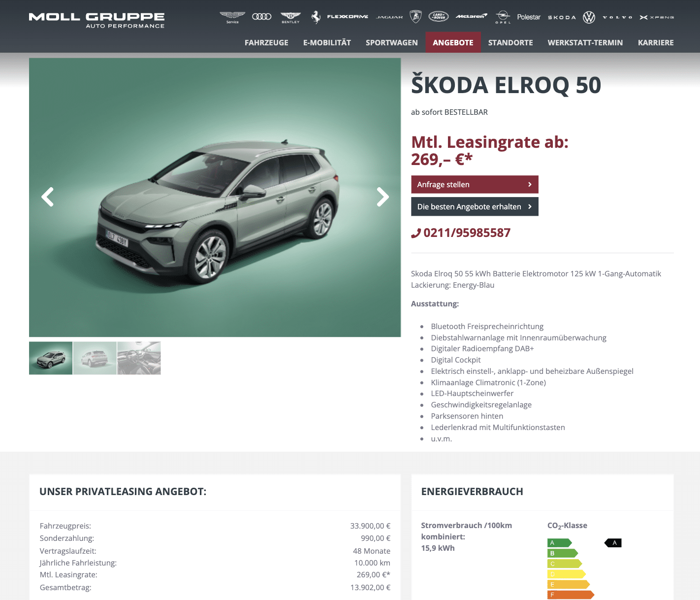Open the Ferrari prancing horse logo
The height and width of the screenshot is (600, 700).
[316, 17]
